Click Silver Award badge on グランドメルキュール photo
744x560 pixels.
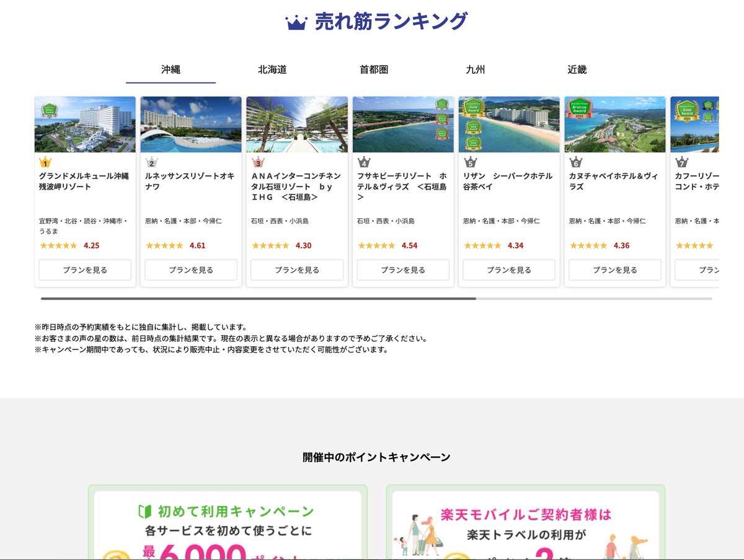pos(48,110)
